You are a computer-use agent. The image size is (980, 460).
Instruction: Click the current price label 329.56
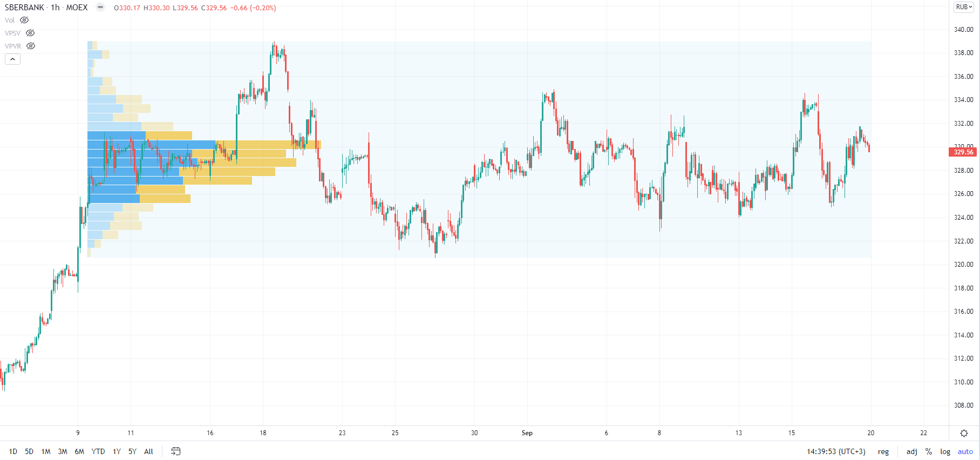pos(963,152)
